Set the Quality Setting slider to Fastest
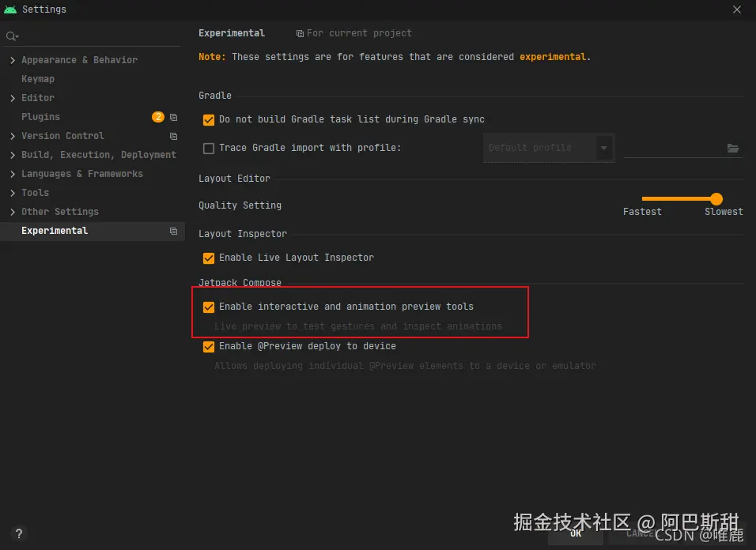 coord(642,199)
